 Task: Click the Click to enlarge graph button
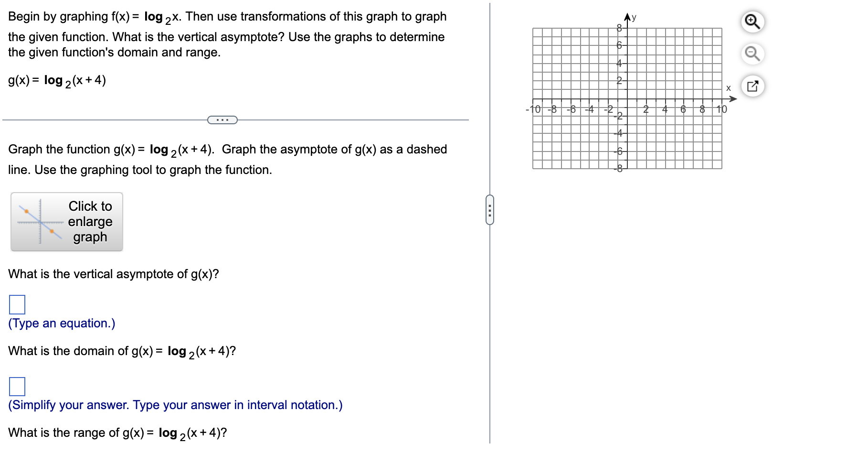coord(67,222)
